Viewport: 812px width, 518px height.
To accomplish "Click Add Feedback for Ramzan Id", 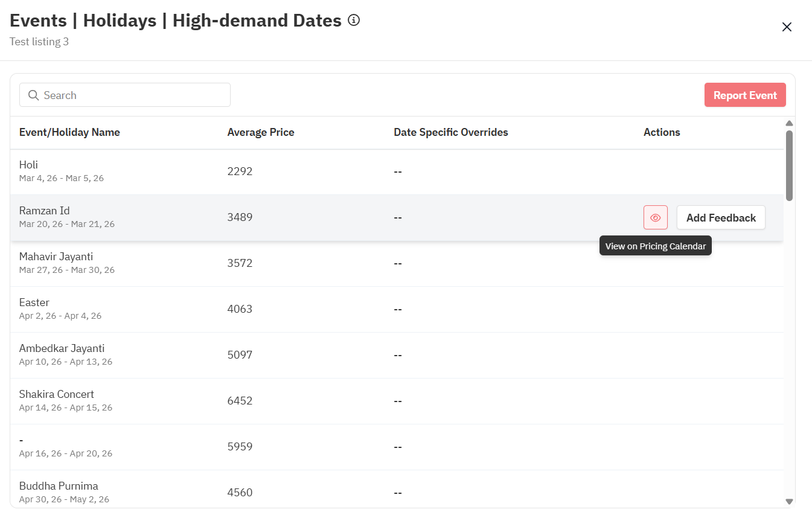I will pos(721,217).
